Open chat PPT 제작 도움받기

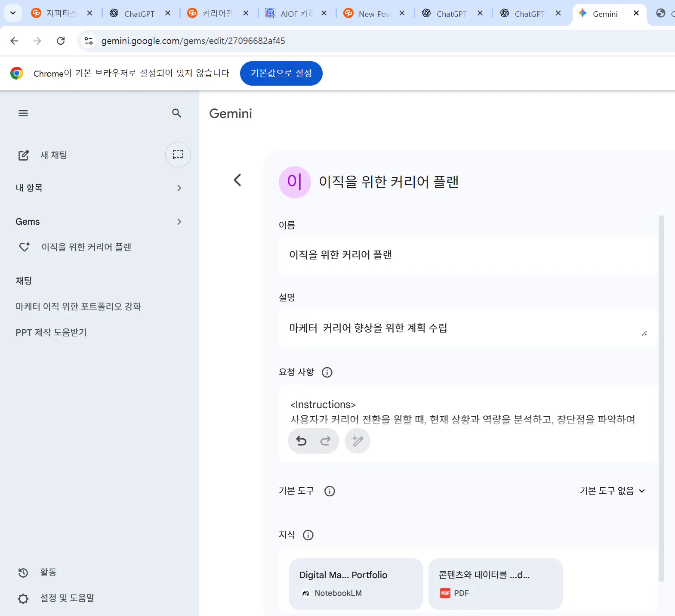51,332
